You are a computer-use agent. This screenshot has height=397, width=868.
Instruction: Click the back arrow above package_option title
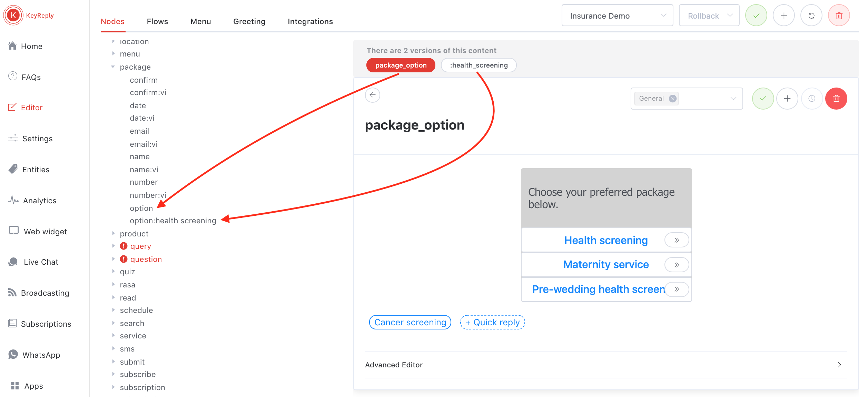point(373,95)
